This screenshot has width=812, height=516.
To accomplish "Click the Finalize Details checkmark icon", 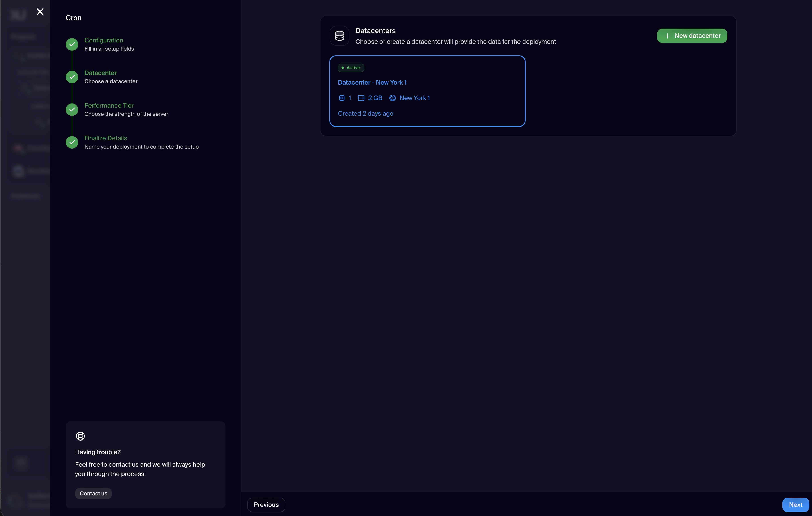I will (x=72, y=142).
